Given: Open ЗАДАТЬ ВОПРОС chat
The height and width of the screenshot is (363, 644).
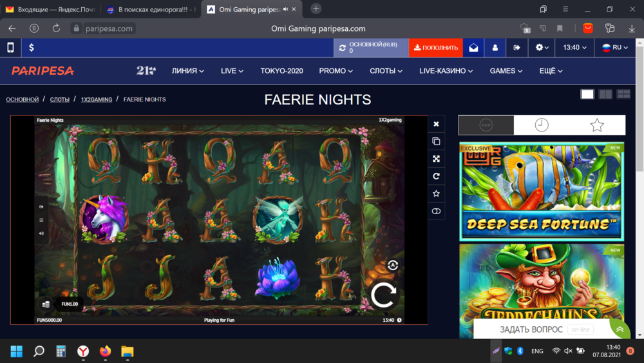Looking at the screenshot, I should pos(542,329).
